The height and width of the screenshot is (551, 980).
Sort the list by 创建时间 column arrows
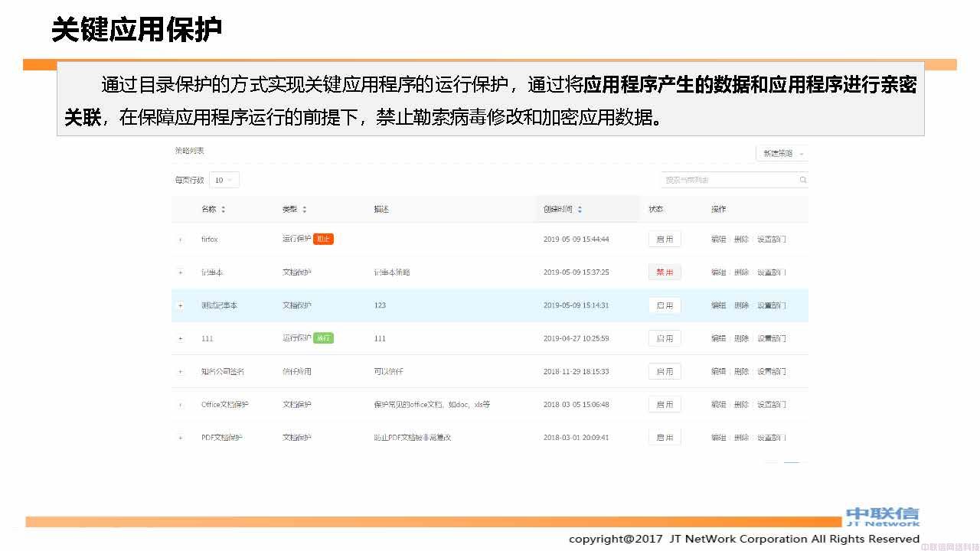(580, 210)
